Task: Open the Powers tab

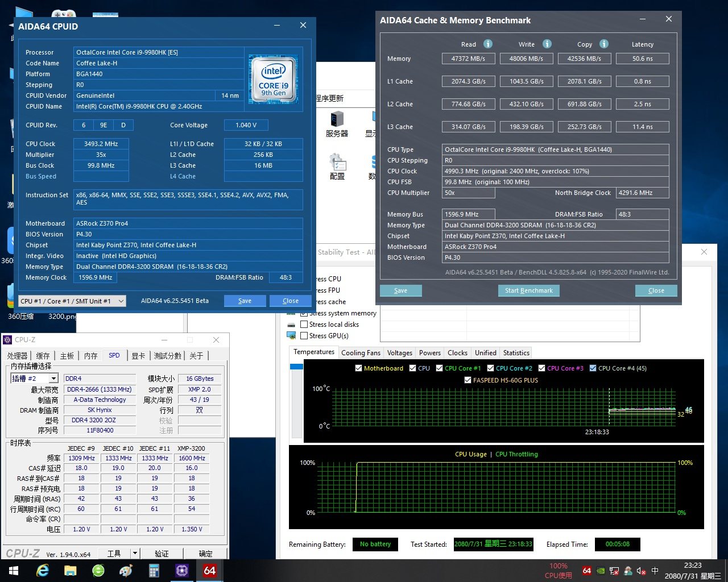Action: (430, 353)
